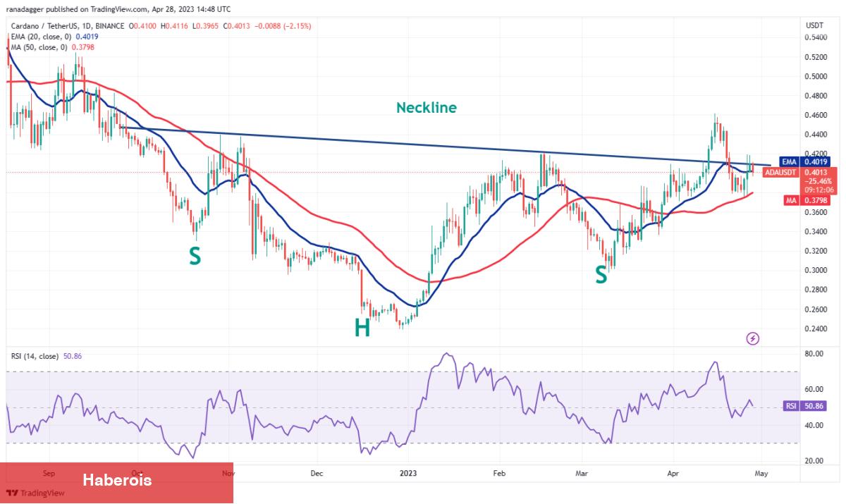Click the H head label on the chart
The image size is (846, 504).
[362, 328]
